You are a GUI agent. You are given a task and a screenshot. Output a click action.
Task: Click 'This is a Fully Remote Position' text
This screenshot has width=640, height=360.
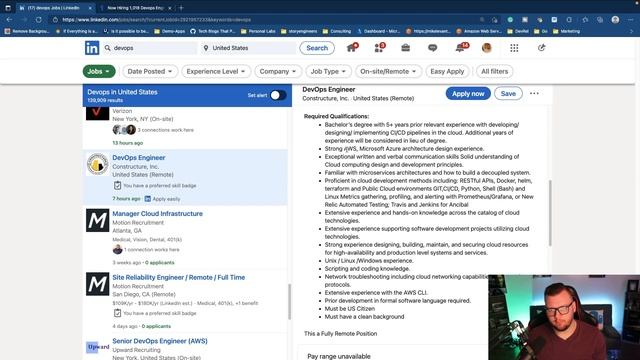pyautogui.click(x=340, y=333)
